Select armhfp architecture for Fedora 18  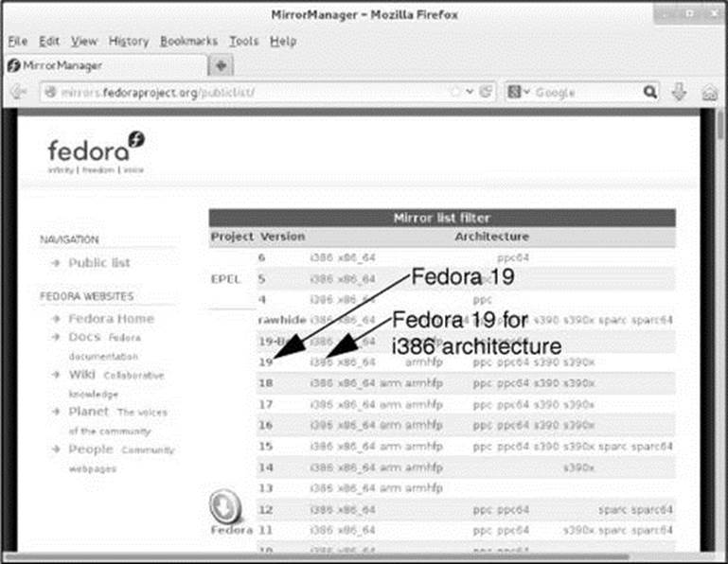[424, 383]
